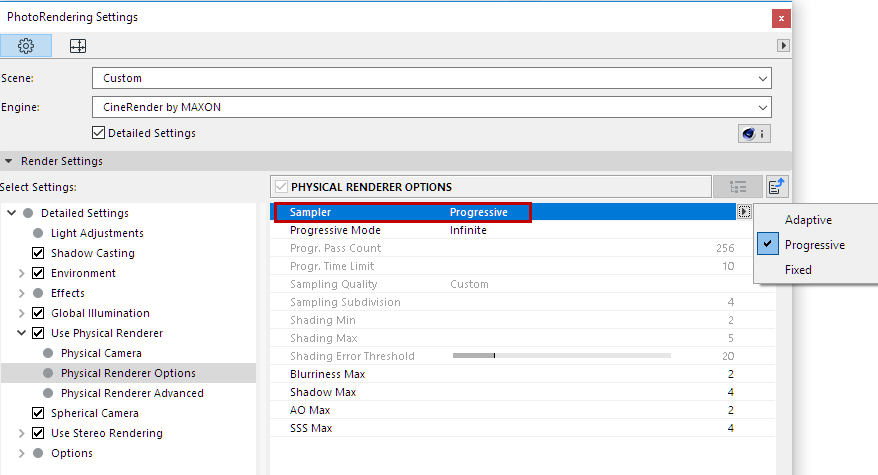The image size is (878, 475).
Task: Click the Infinite value of Progressive Mode
Action: pyautogui.click(x=468, y=230)
